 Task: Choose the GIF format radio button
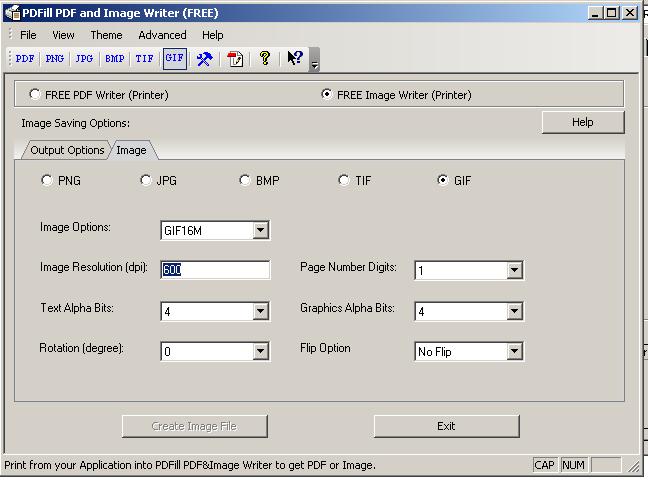pyautogui.click(x=443, y=180)
